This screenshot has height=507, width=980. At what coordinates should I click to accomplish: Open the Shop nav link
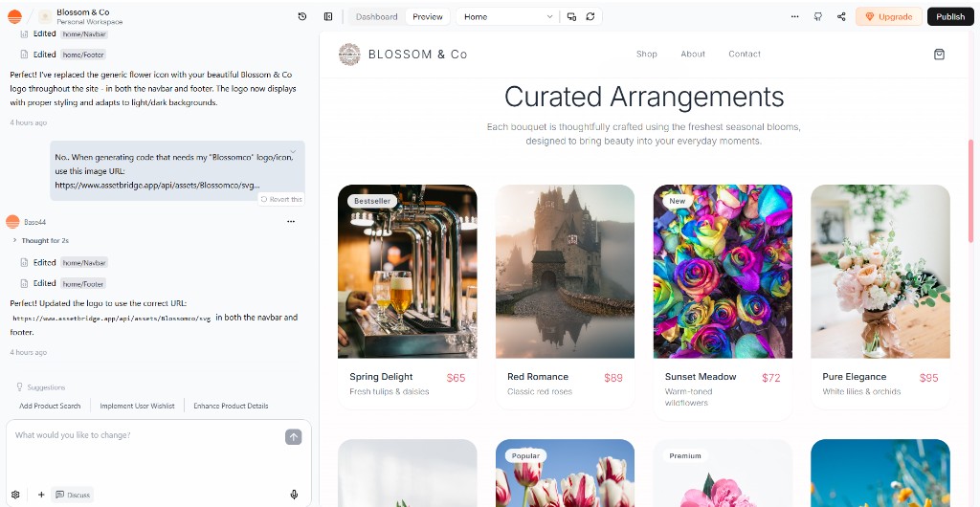(647, 55)
